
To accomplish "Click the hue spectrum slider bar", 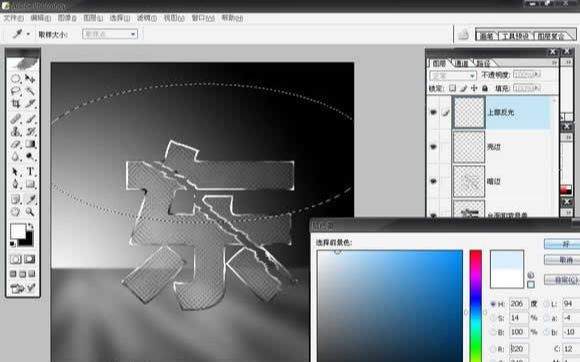I will click(476, 306).
